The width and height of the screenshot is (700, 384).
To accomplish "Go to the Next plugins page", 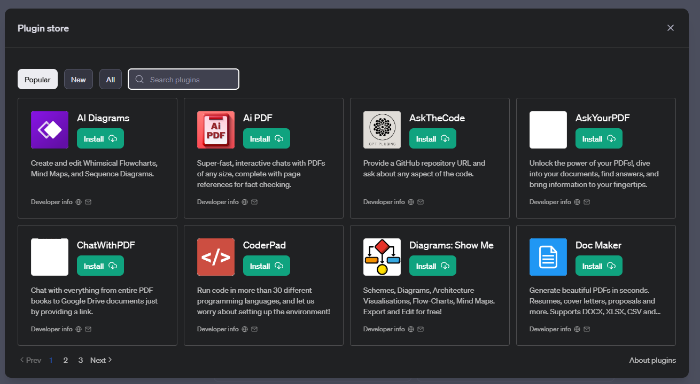I will 101,360.
